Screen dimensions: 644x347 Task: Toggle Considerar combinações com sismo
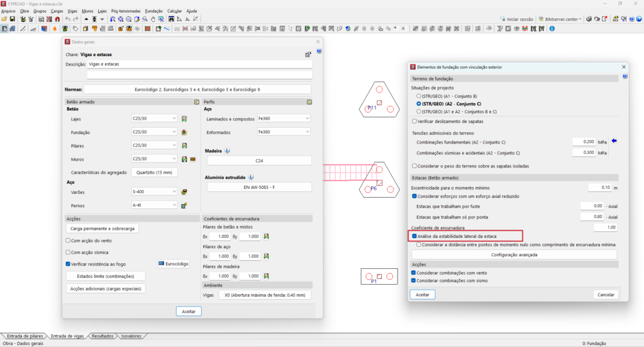[x=414, y=280]
